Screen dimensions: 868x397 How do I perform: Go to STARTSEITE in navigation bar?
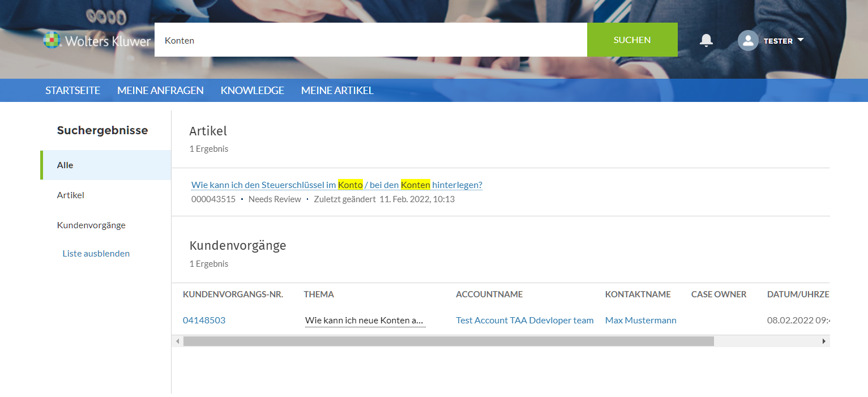coord(73,91)
